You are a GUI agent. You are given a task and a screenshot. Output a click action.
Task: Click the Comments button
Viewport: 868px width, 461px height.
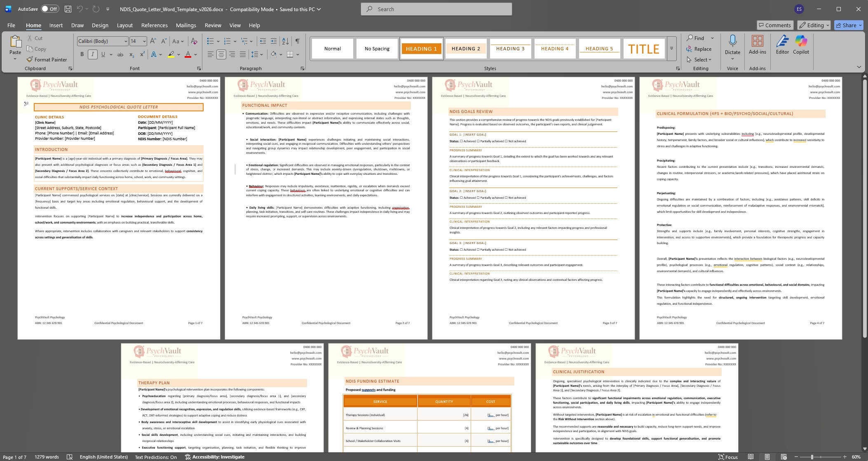774,25
